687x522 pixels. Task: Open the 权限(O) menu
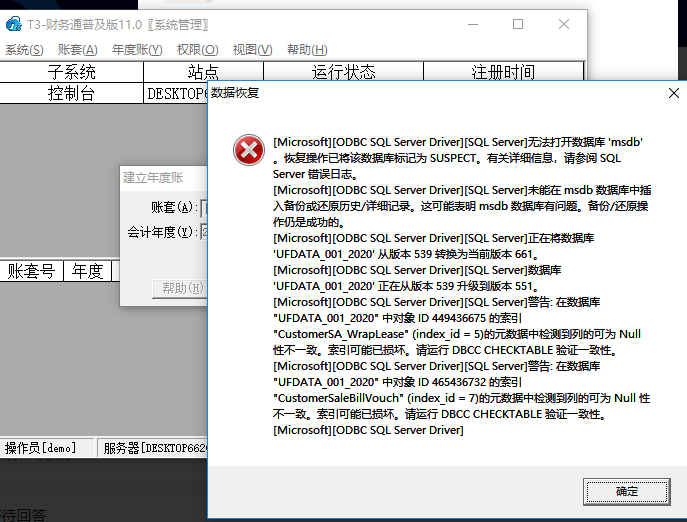coord(197,50)
